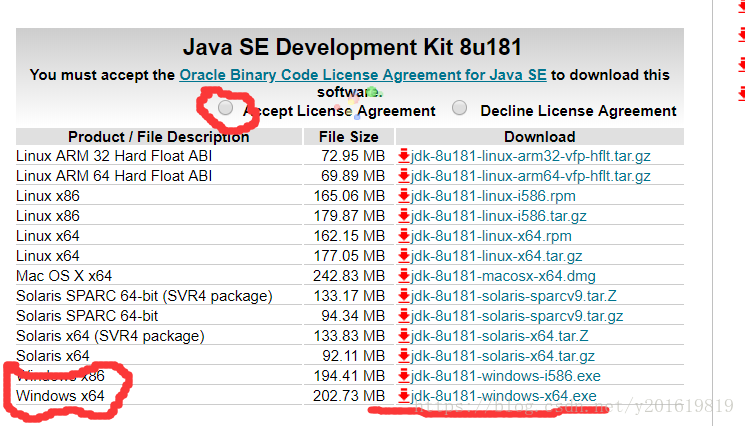The height and width of the screenshot is (426, 745).
Task: Open the Oracle Binary Code License Agreement link
Action: point(363,75)
